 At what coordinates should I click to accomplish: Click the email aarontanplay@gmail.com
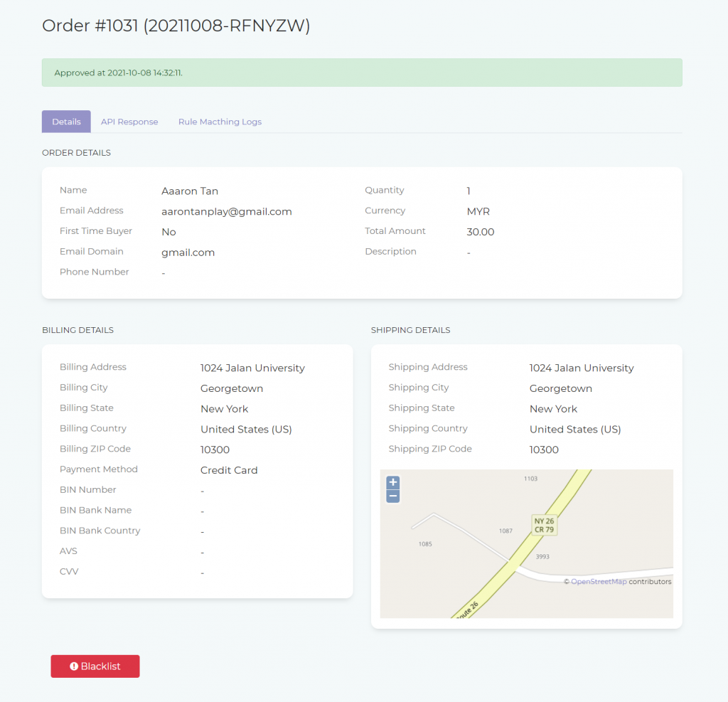click(x=226, y=212)
